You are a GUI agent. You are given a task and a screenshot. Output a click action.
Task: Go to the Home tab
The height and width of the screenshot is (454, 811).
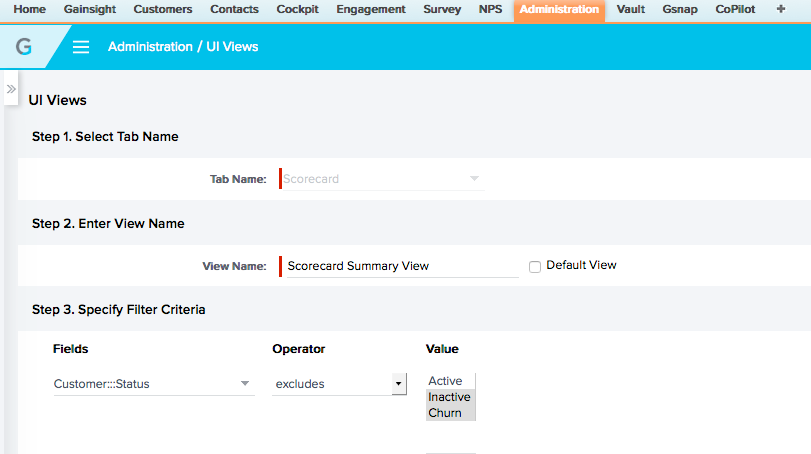point(29,9)
